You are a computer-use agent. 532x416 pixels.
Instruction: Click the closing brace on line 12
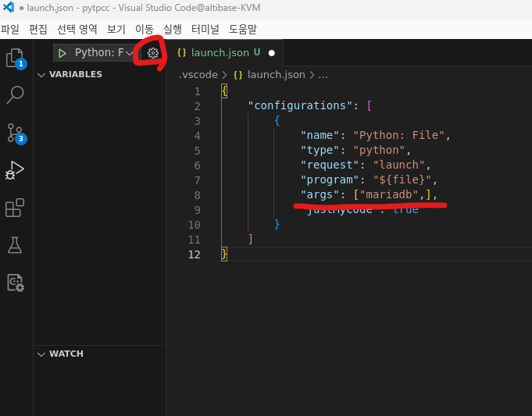(224, 254)
